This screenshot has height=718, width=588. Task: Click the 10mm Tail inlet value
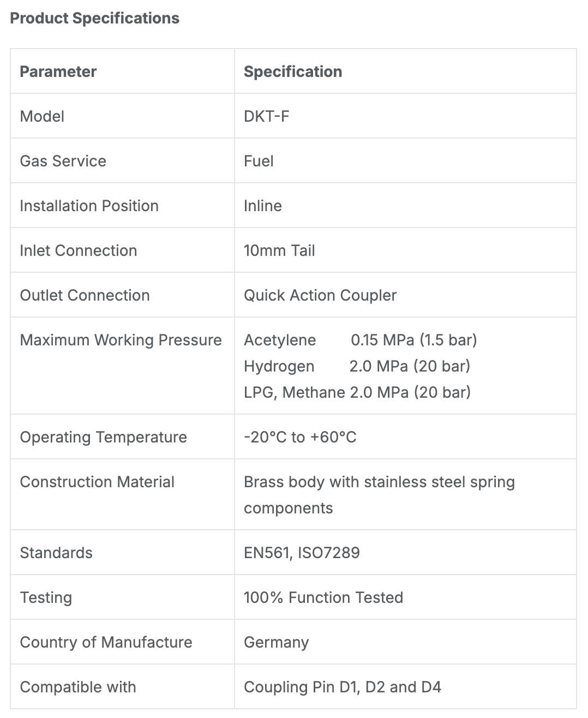279,250
